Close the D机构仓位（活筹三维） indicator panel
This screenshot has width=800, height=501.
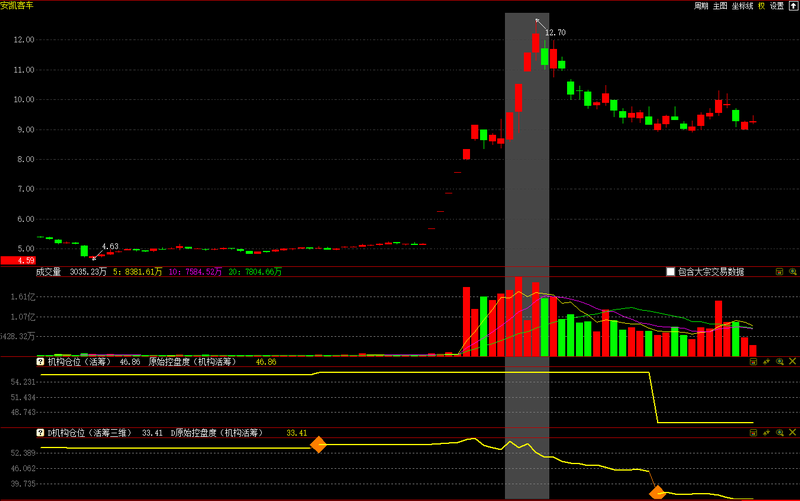(792, 432)
